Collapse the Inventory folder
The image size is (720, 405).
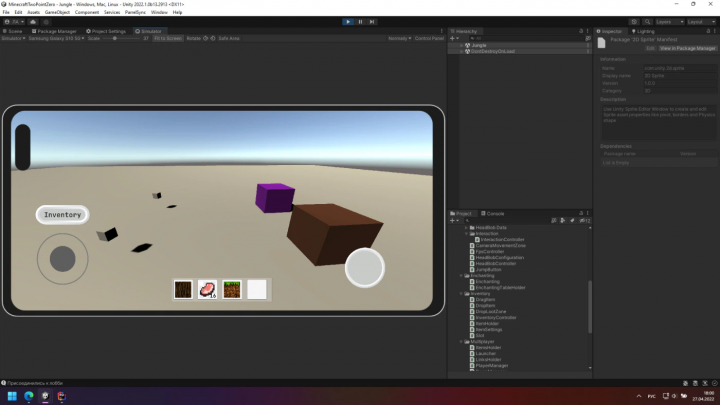point(461,293)
